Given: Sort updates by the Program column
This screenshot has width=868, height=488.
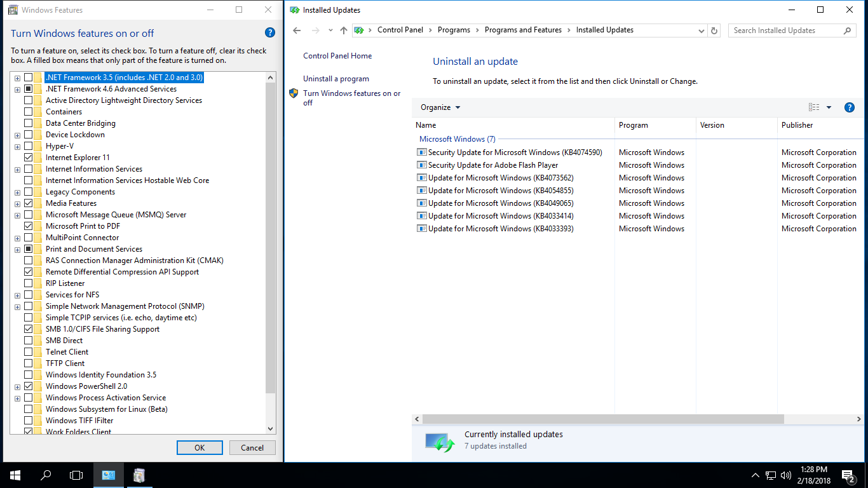Looking at the screenshot, I should pyautogui.click(x=656, y=125).
